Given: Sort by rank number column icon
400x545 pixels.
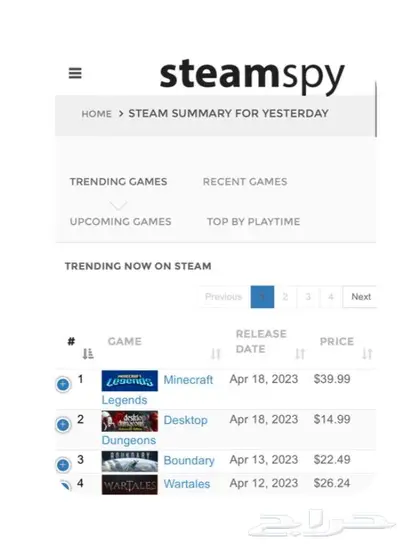Looking at the screenshot, I should click(88, 354).
